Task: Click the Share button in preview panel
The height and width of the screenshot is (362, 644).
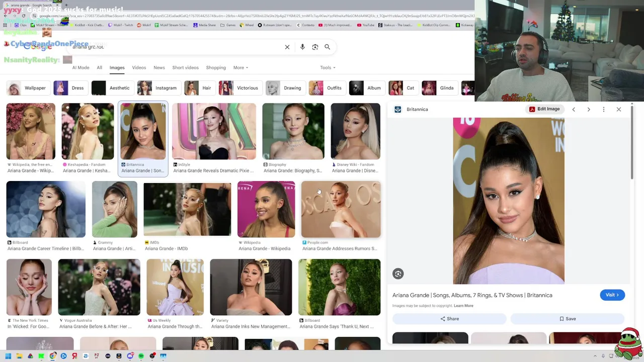Action: [x=449, y=319]
